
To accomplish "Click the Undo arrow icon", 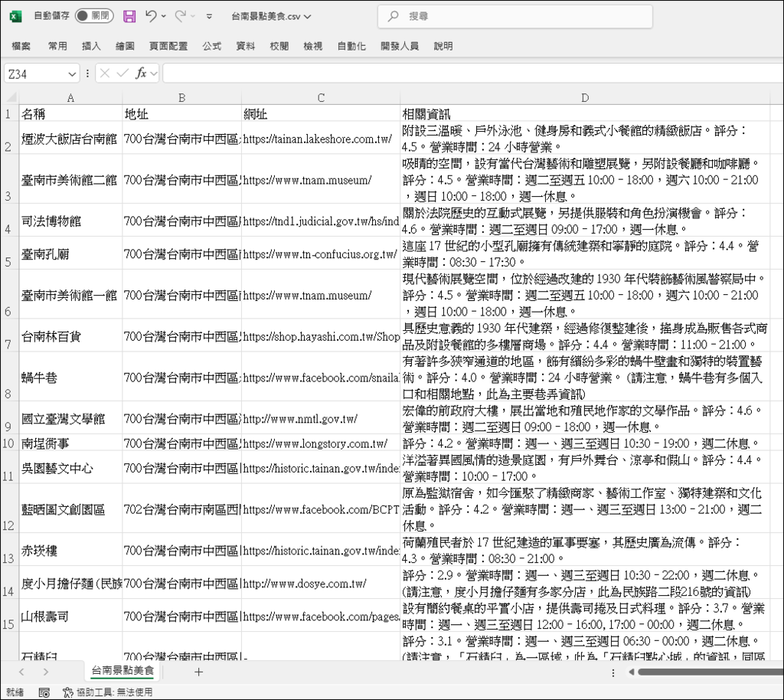I will pyautogui.click(x=151, y=16).
